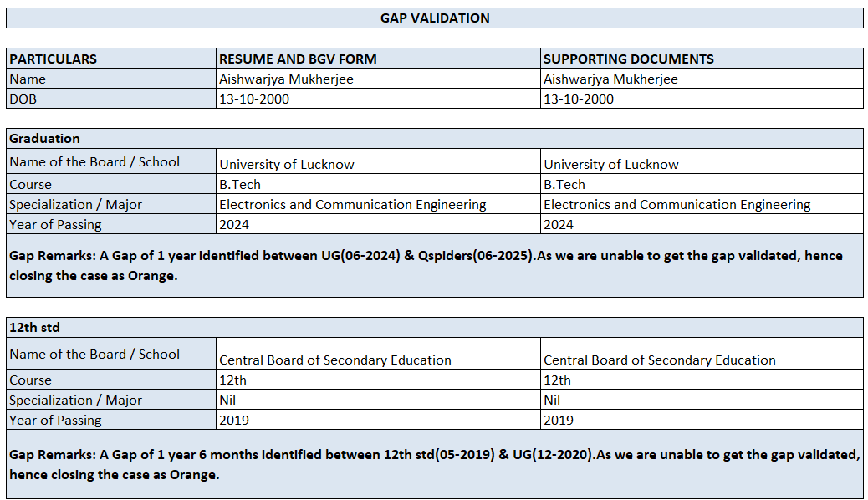Viewport: 868px width, 500px height.
Task: Click the gap remarks for 12th std
Action: pyautogui.click(x=435, y=464)
